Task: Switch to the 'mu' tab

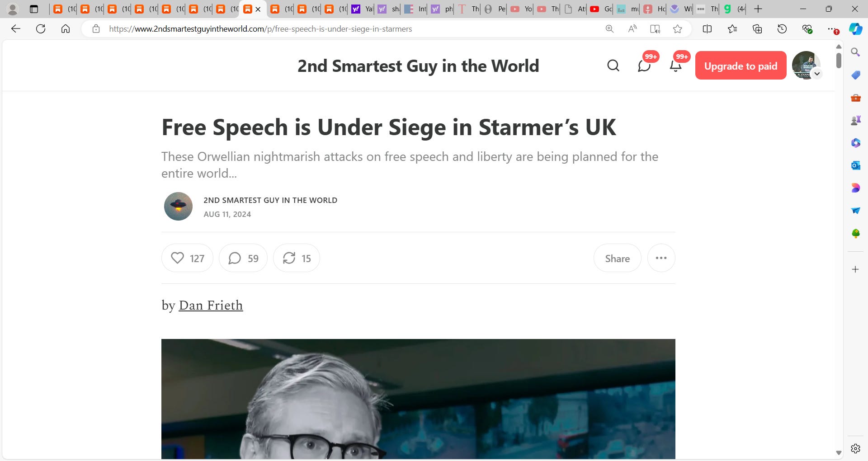Action: 628,9
